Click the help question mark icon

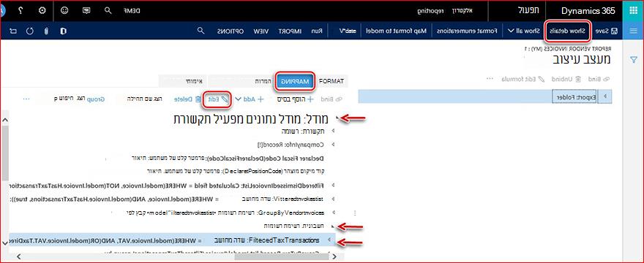20,11
